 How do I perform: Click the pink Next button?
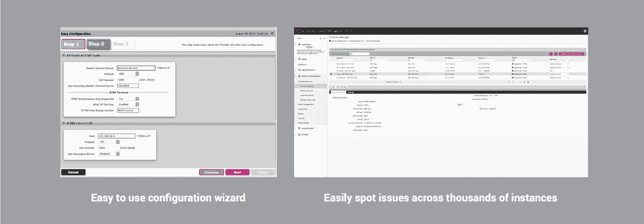237,172
